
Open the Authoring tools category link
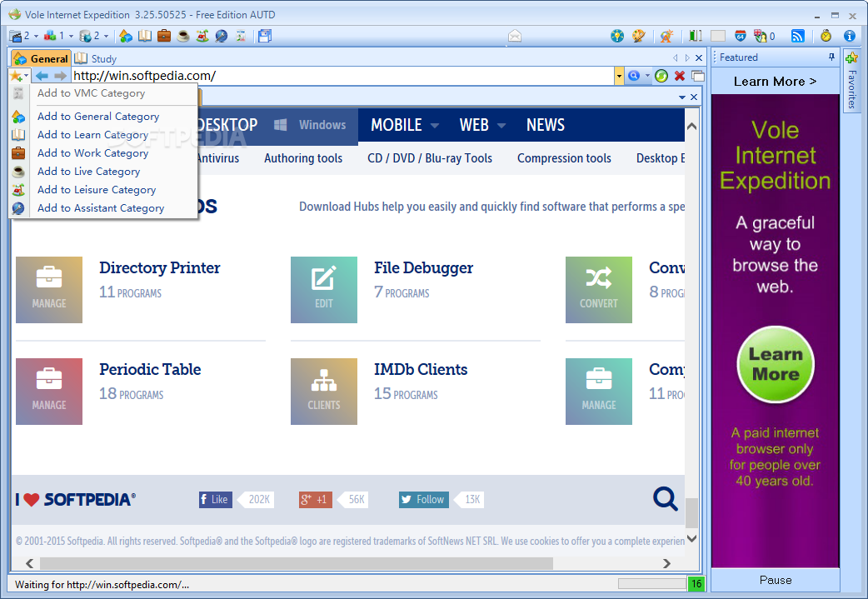click(x=303, y=158)
